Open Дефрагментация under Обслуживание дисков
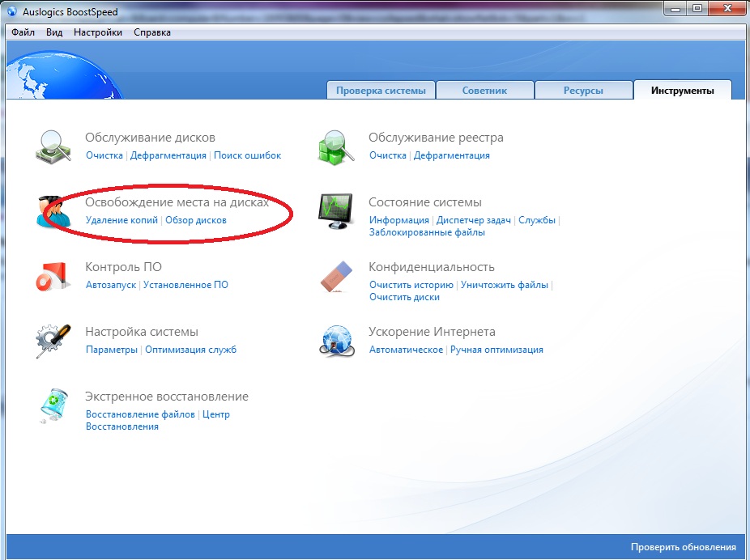750x560 pixels. pyautogui.click(x=168, y=155)
